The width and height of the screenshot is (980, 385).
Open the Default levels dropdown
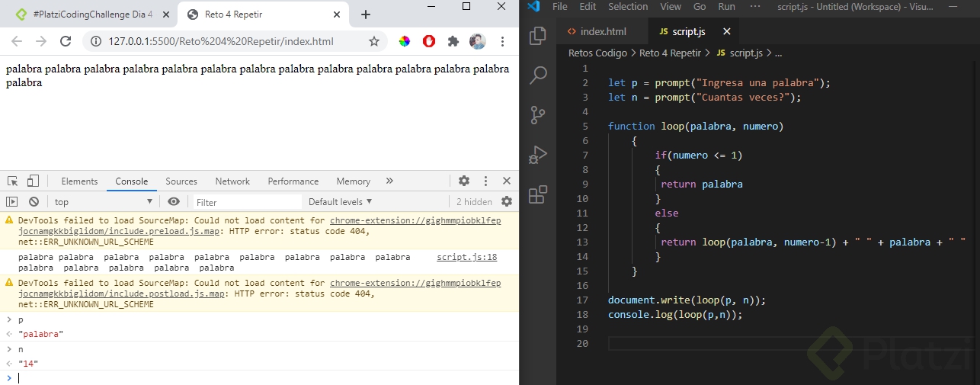[x=341, y=202]
